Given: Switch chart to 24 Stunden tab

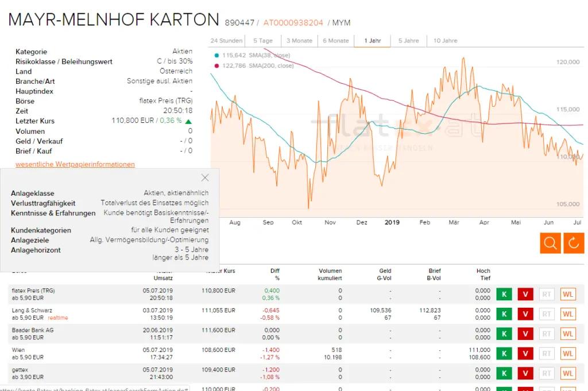Looking at the screenshot, I should pyautogui.click(x=226, y=41).
